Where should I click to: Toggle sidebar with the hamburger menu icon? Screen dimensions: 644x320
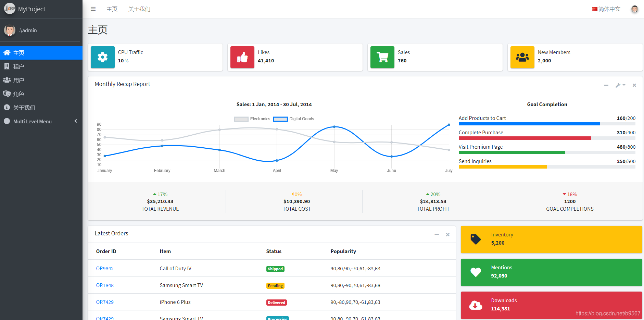pos(93,9)
